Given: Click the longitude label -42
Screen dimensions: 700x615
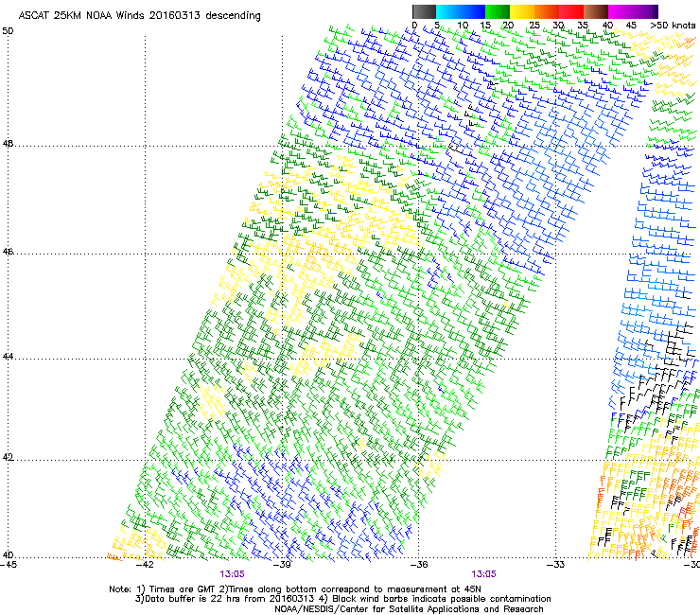Looking at the screenshot, I should pos(145,565).
